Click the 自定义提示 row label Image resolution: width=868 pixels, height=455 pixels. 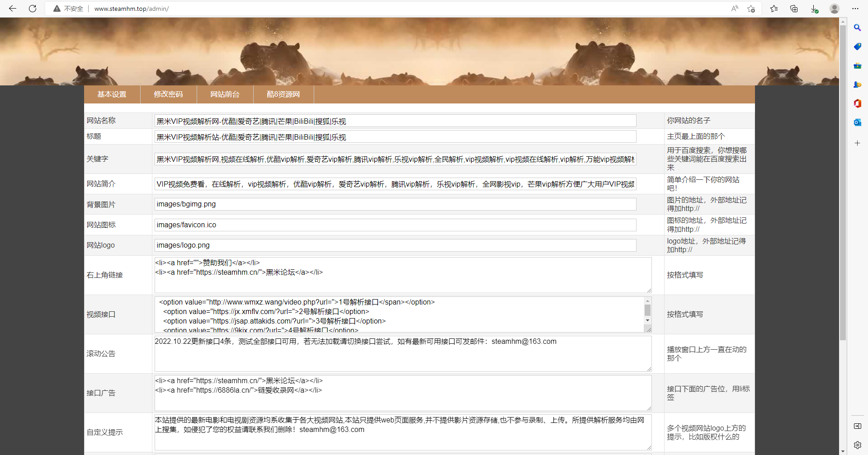point(105,432)
